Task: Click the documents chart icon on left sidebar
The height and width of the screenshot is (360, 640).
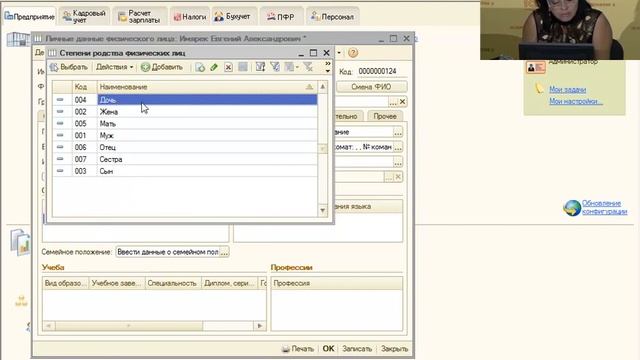Action: [x=20, y=242]
